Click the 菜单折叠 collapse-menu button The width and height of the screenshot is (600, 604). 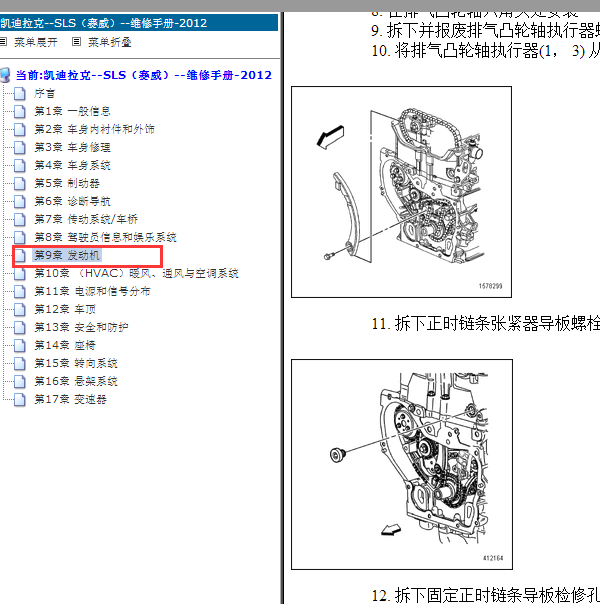110,42
